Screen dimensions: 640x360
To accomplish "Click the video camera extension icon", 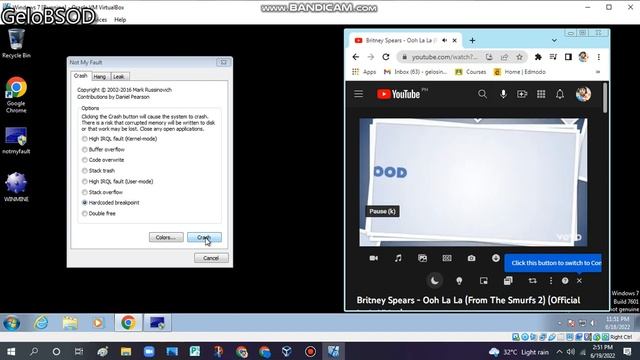I will (x=373, y=258).
